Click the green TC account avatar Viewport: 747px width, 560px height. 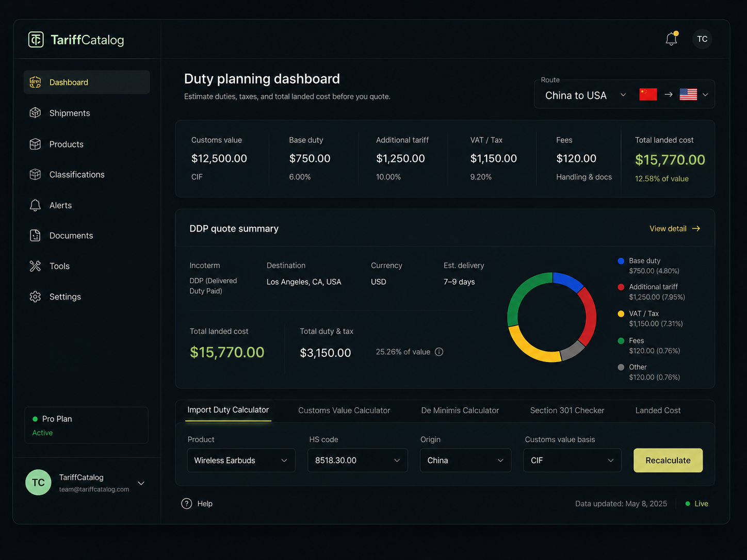tap(38, 483)
